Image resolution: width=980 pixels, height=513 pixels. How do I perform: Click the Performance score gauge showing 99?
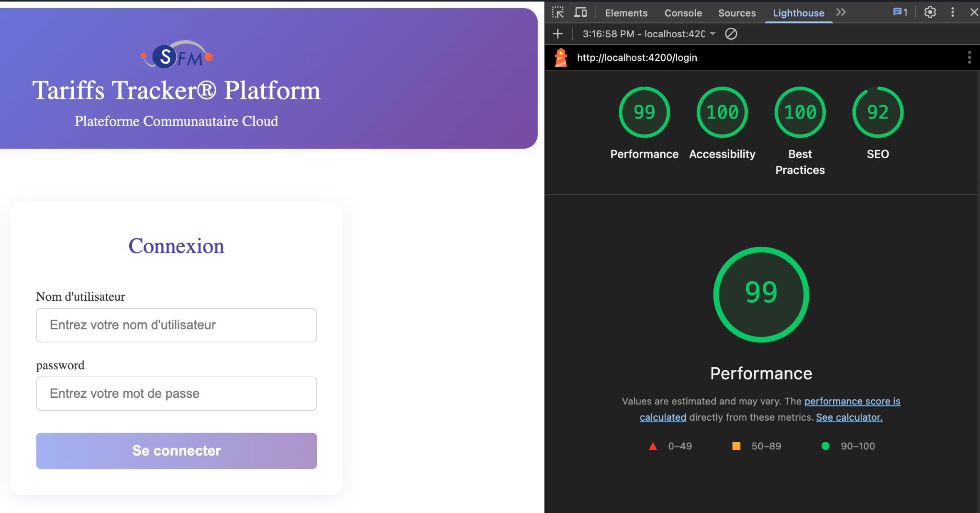click(644, 112)
